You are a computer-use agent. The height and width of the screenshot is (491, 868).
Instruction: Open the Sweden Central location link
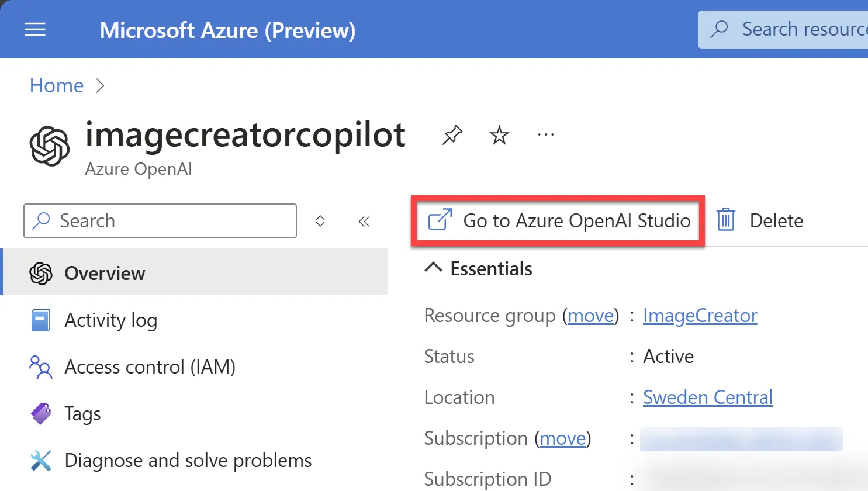[x=708, y=397]
